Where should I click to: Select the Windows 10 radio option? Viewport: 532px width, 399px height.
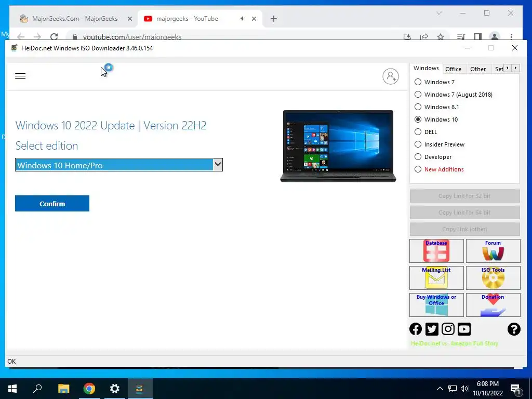(x=436, y=119)
